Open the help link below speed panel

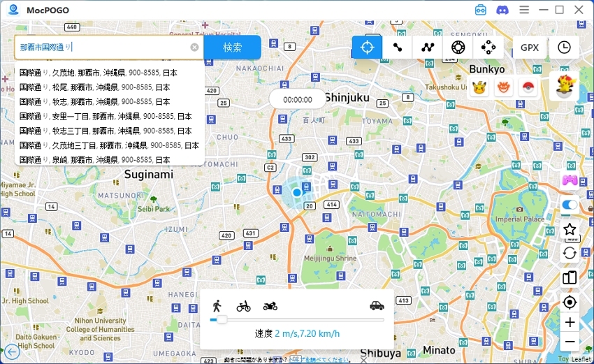point(319,359)
